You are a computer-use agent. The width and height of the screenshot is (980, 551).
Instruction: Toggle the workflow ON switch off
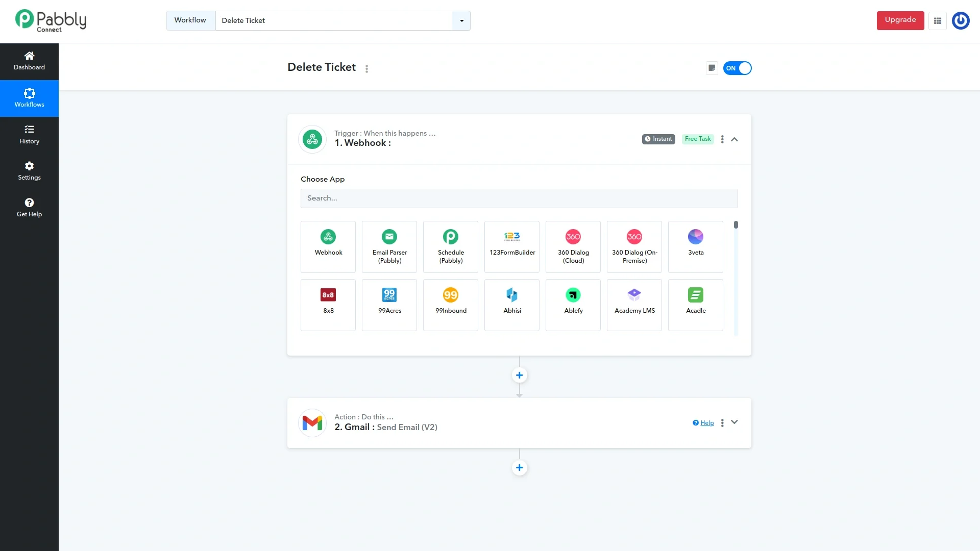point(738,68)
